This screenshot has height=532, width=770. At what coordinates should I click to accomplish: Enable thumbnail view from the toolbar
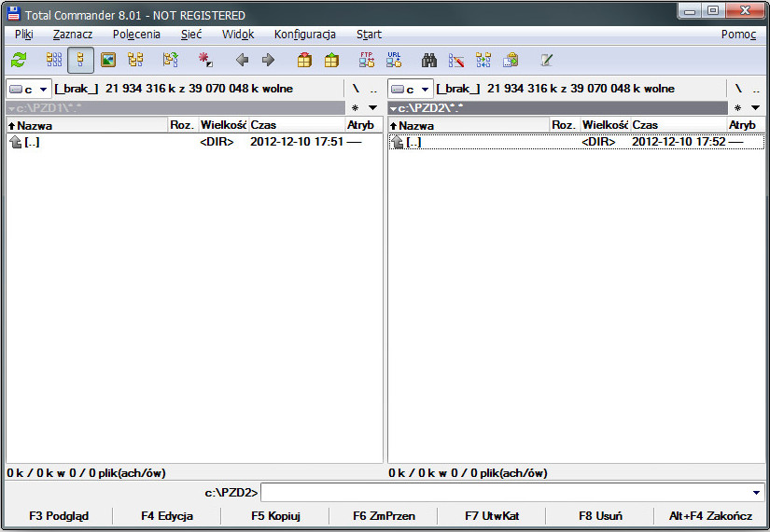(108, 60)
